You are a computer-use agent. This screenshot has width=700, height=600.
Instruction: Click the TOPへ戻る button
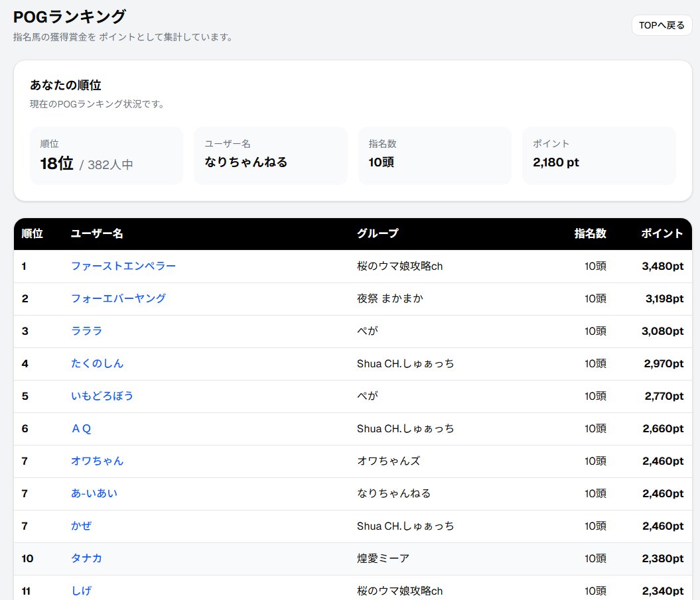662,25
